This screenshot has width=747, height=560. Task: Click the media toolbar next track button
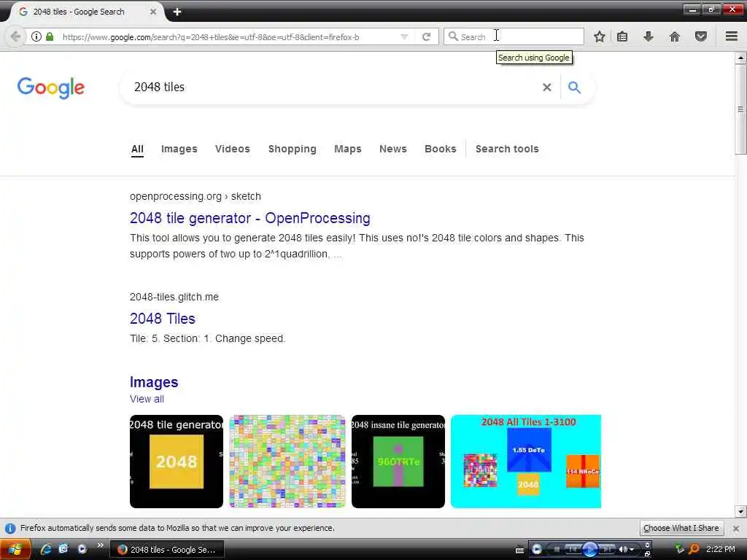coord(606,550)
